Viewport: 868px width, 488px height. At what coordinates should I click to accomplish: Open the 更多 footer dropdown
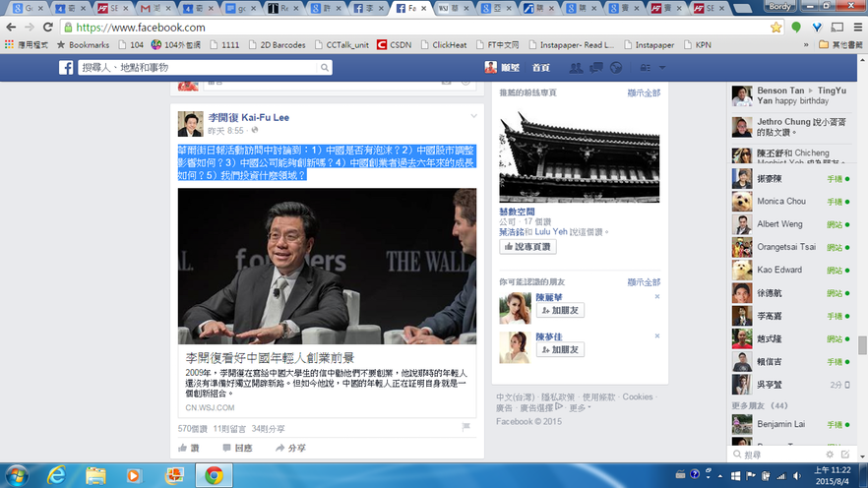pos(580,407)
